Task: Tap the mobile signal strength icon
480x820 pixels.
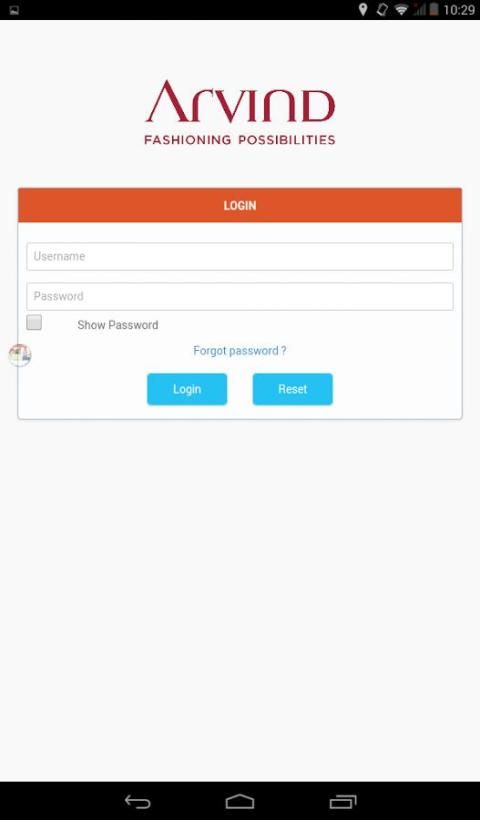Action: 419,10
